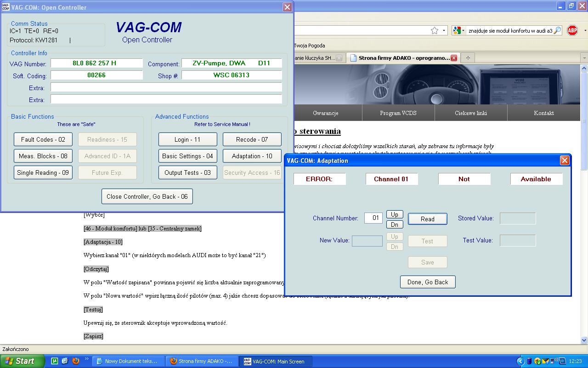Click the wireless network tray icon
Viewport: 588px width, 368px height.
click(554, 361)
